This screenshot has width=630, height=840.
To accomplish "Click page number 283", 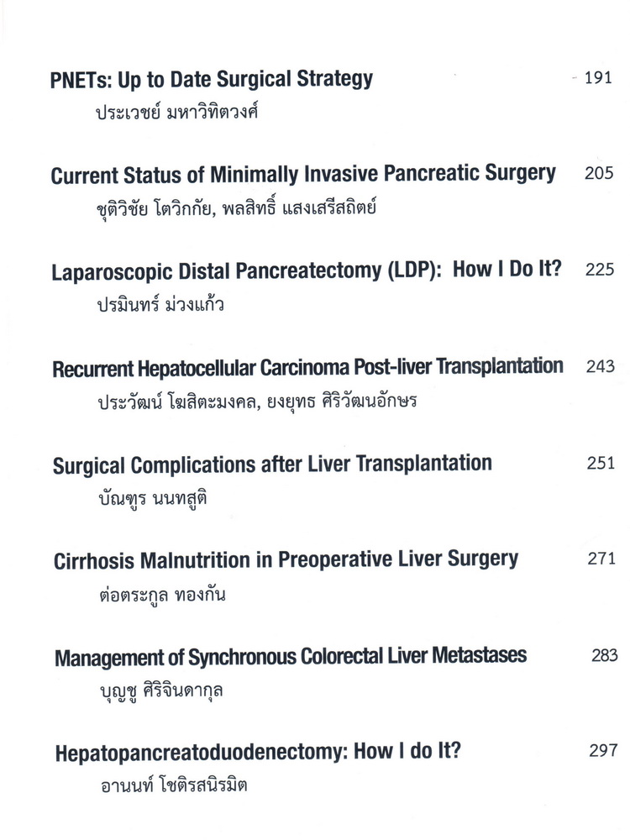I will coord(605,654).
